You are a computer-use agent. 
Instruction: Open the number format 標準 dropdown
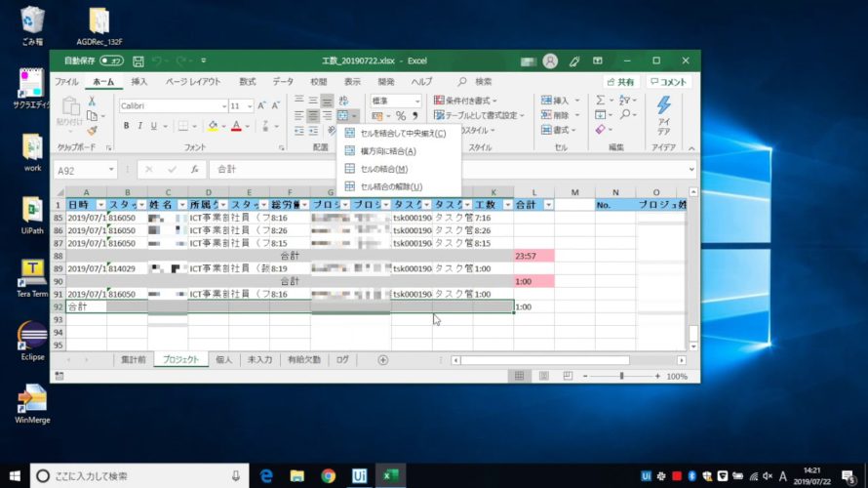[x=416, y=101]
